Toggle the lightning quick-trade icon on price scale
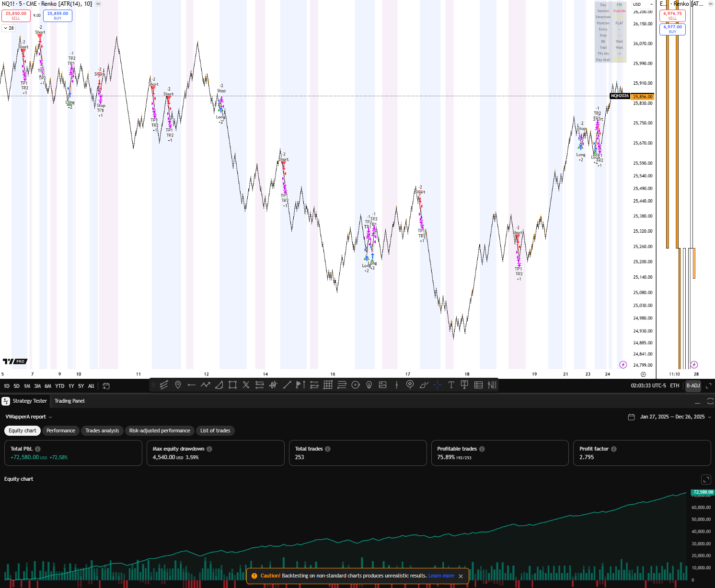The width and height of the screenshot is (715, 588). (623, 364)
